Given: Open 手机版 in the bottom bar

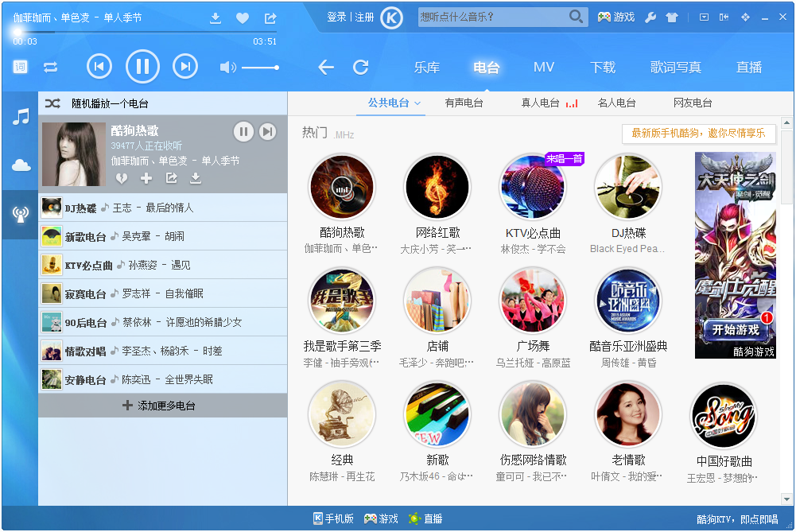Looking at the screenshot, I should [x=333, y=518].
